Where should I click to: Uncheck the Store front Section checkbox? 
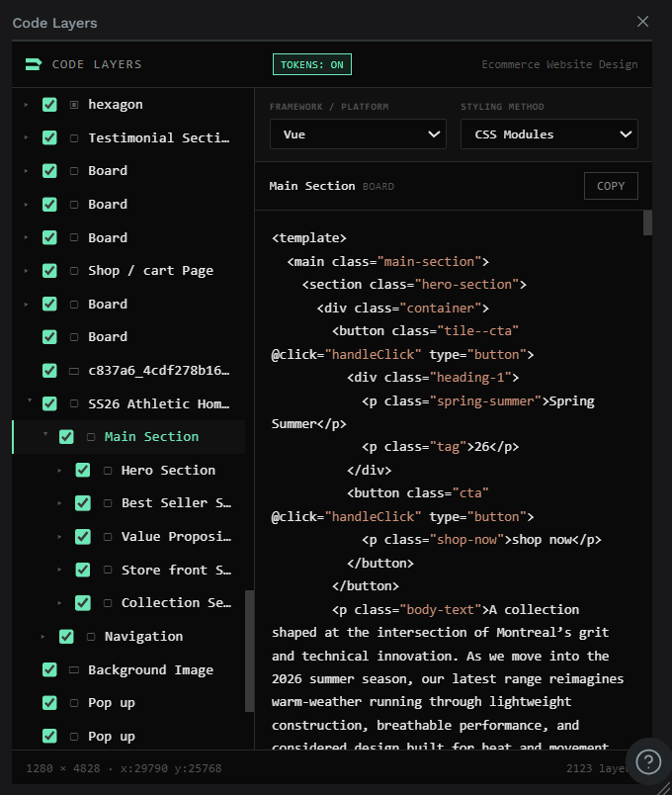(x=83, y=570)
